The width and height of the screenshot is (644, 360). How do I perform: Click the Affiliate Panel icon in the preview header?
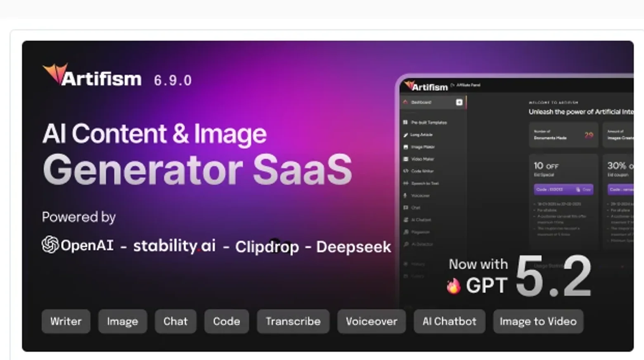(x=452, y=85)
